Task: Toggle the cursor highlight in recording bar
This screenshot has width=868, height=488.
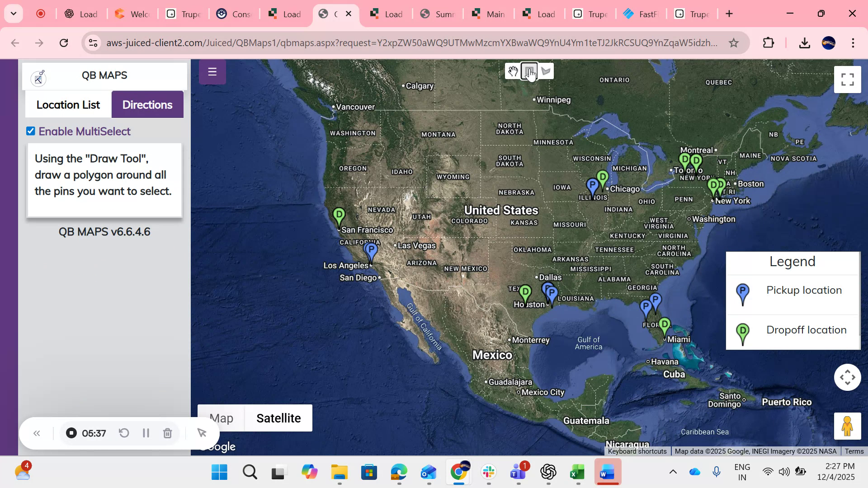Action: tap(202, 433)
